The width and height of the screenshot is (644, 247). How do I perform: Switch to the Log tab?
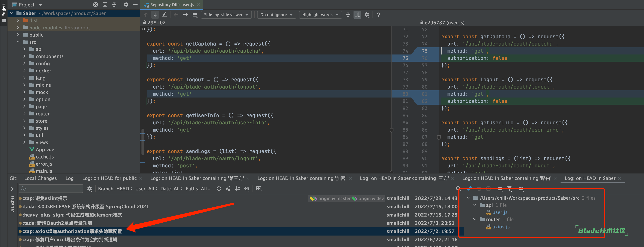click(69, 178)
